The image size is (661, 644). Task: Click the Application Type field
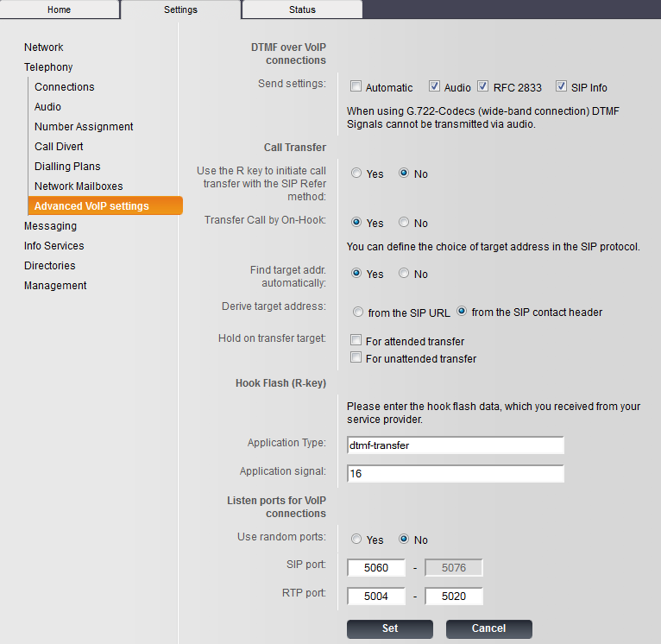coord(456,445)
